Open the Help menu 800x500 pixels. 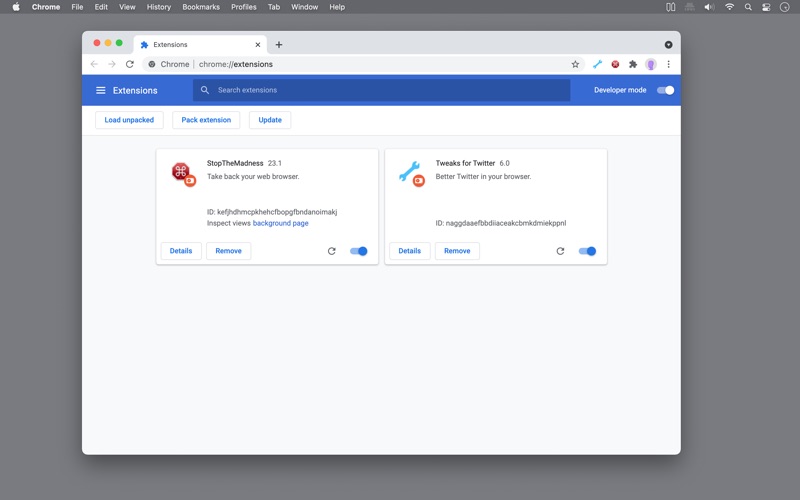(337, 7)
